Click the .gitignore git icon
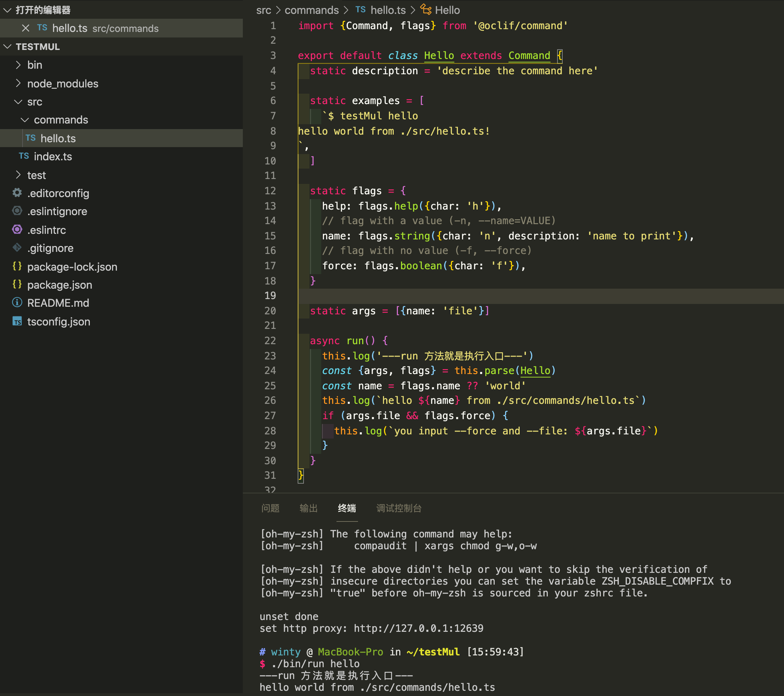784x696 pixels. point(17,247)
